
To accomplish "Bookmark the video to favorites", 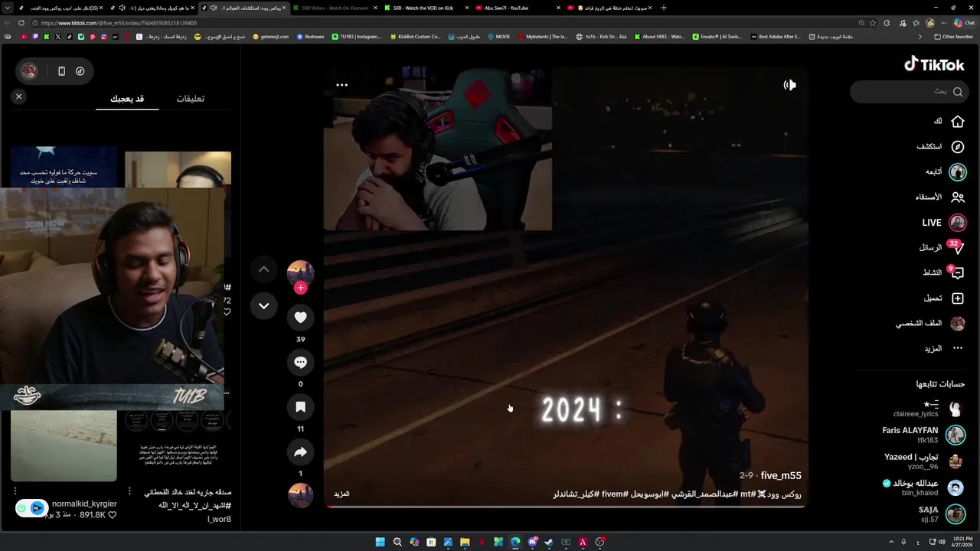I will pyautogui.click(x=300, y=407).
